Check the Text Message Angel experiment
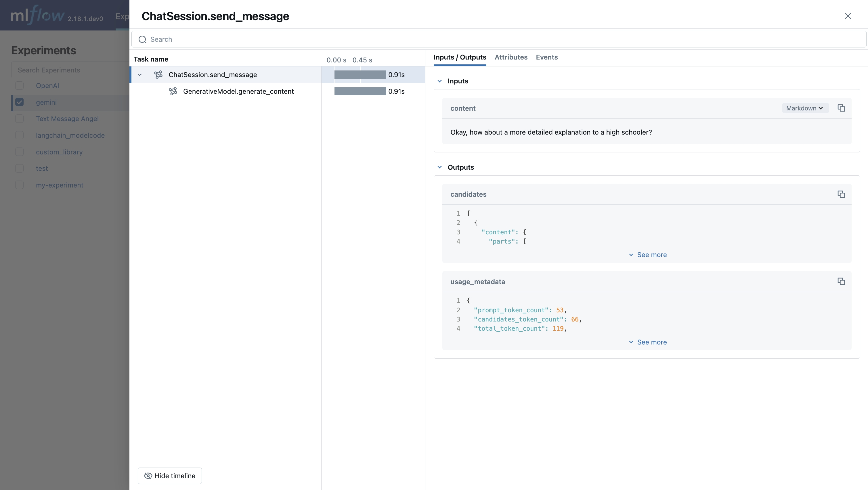Screen dimensions: 868x490 click(x=20, y=119)
